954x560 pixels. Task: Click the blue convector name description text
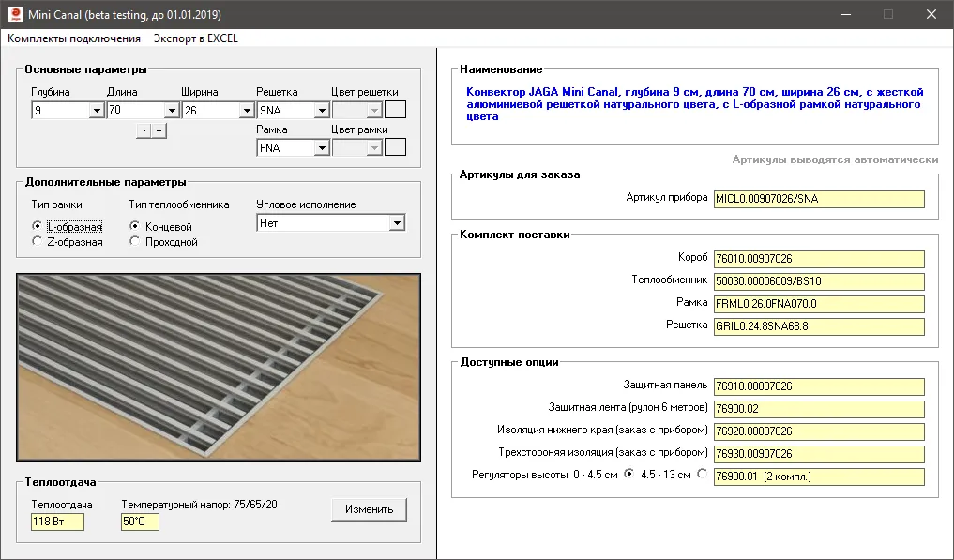(x=695, y=104)
